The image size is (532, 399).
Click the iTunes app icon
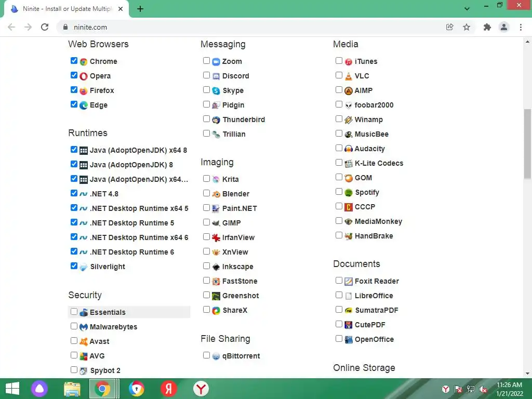click(x=349, y=62)
